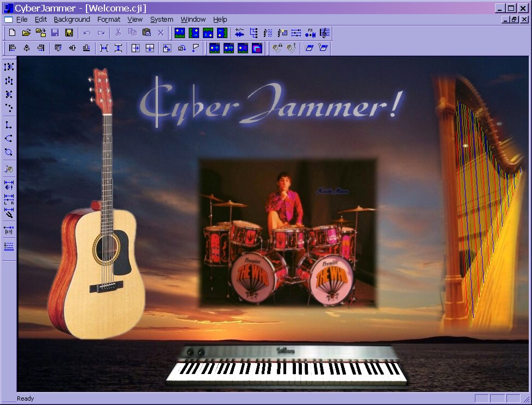Screen dimensions: 532x405
Task: Open the System menu
Action: click(x=162, y=20)
